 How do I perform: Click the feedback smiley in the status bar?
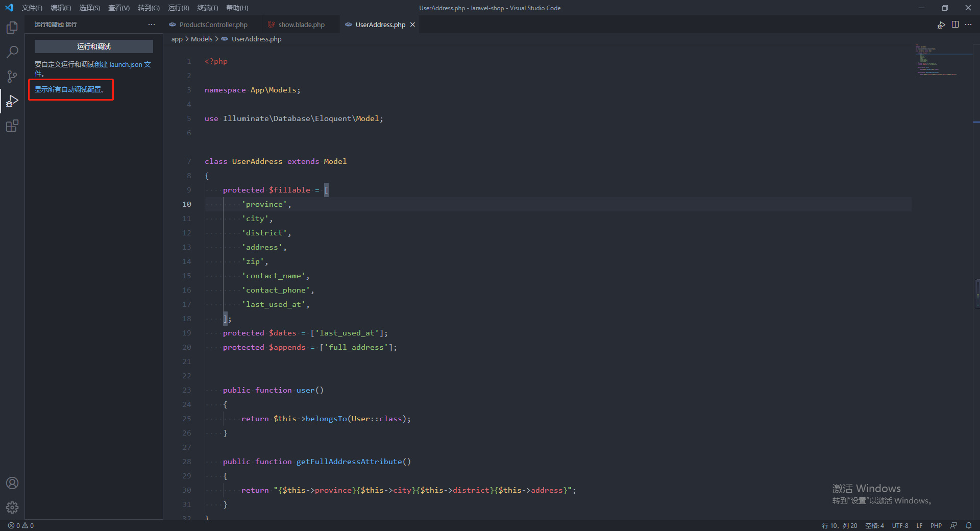954,525
